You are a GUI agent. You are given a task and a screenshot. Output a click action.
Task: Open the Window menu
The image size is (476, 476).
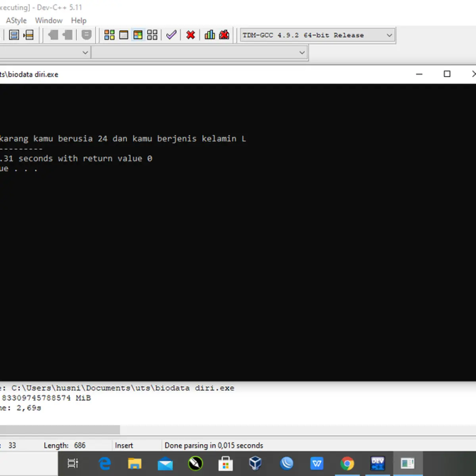tap(49, 20)
